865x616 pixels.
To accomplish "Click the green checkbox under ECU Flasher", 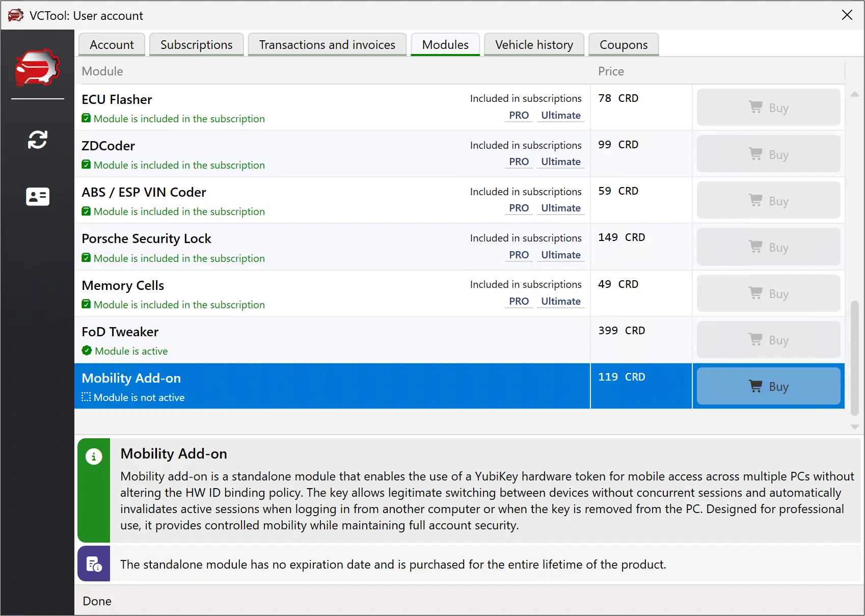I will 86,118.
